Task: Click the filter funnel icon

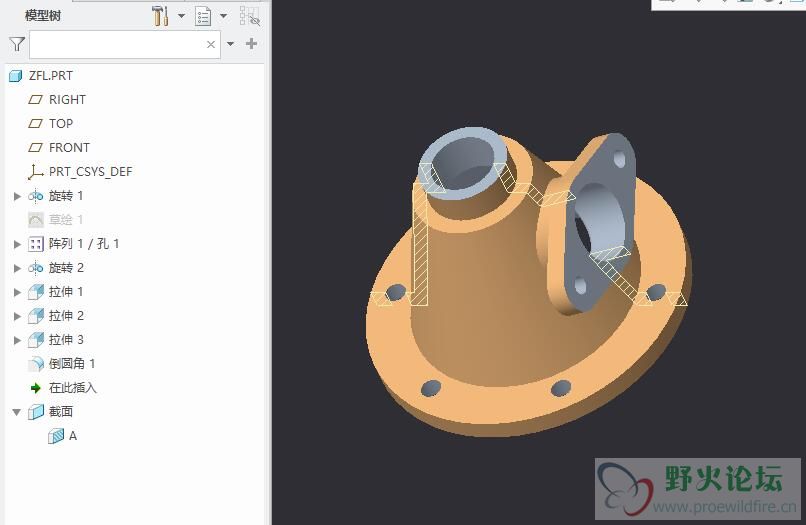Action: pos(17,44)
